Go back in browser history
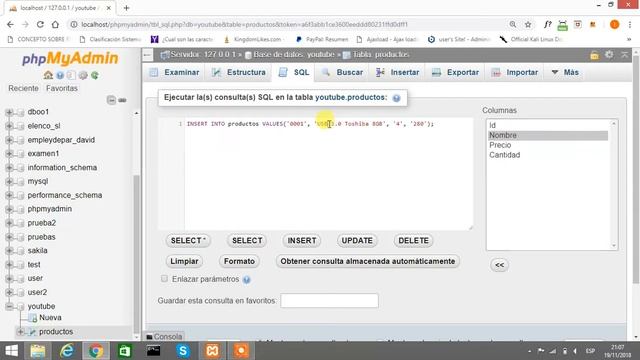640x360 pixels. 10,24
